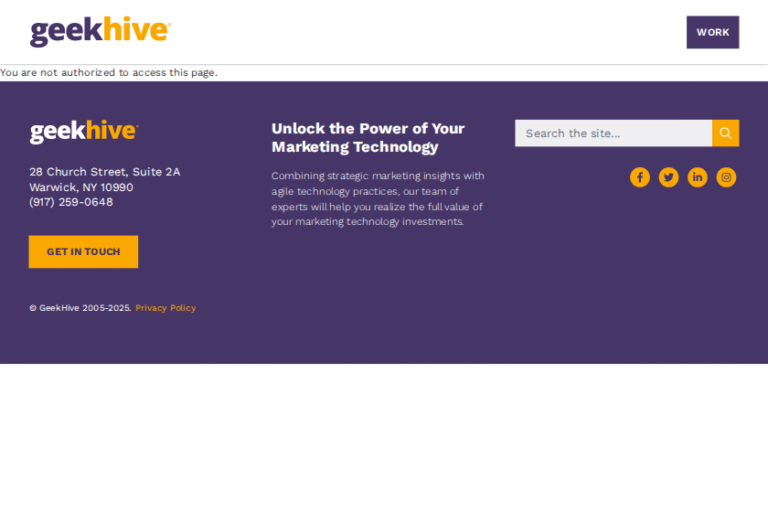Click the GeekHive logo in the header
The height and width of the screenshot is (512, 768).
click(100, 32)
